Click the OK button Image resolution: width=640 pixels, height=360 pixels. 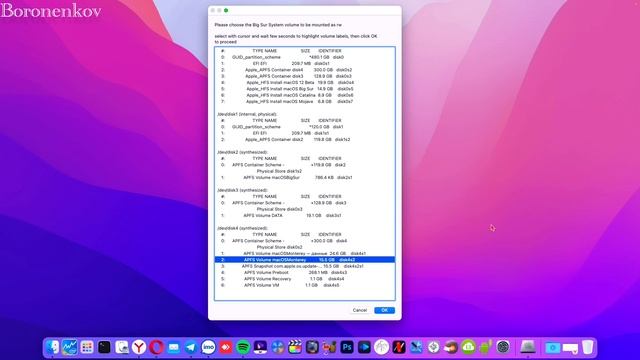pyautogui.click(x=384, y=310)
